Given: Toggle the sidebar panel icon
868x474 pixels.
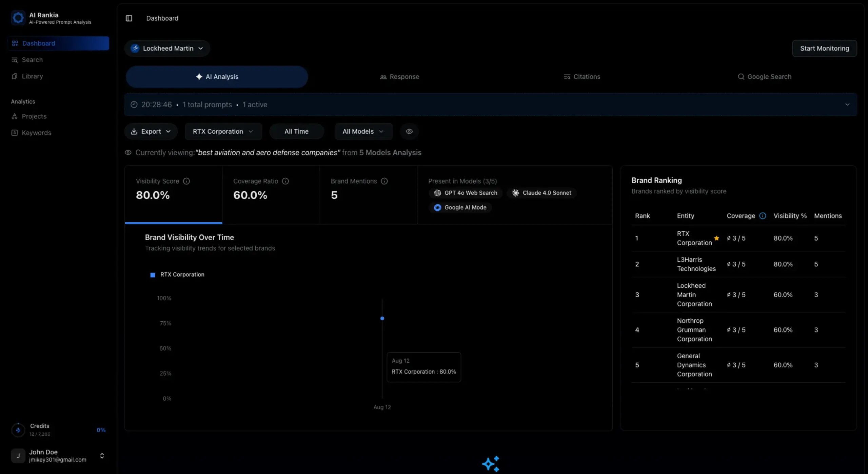Looking at the screenshot, I should (129, 18).
